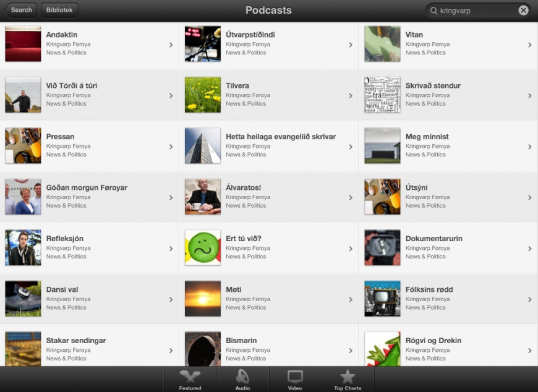The height and width of the screenshot is (392, 538).
Task: Click the magnifier icon in search field
Action: point(433,11)
